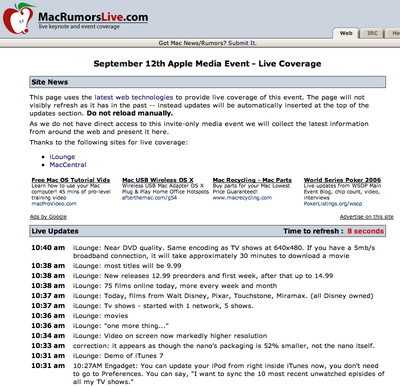Screen dimensions: 400x386
Task: Click the Live Updates section header
Action: click(x=207, y=231)
